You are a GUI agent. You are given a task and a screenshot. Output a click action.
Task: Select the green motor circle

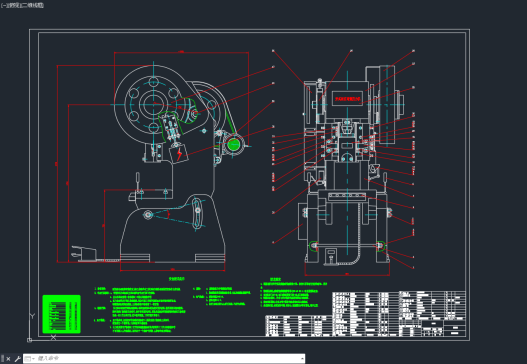(x=234, y=145)
